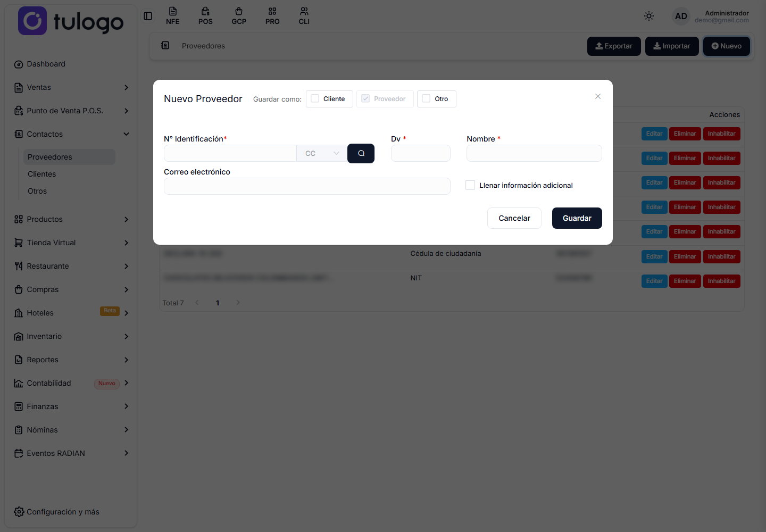Open the GCP shortcut
The image size is (766, 532).
pos(239,16)
